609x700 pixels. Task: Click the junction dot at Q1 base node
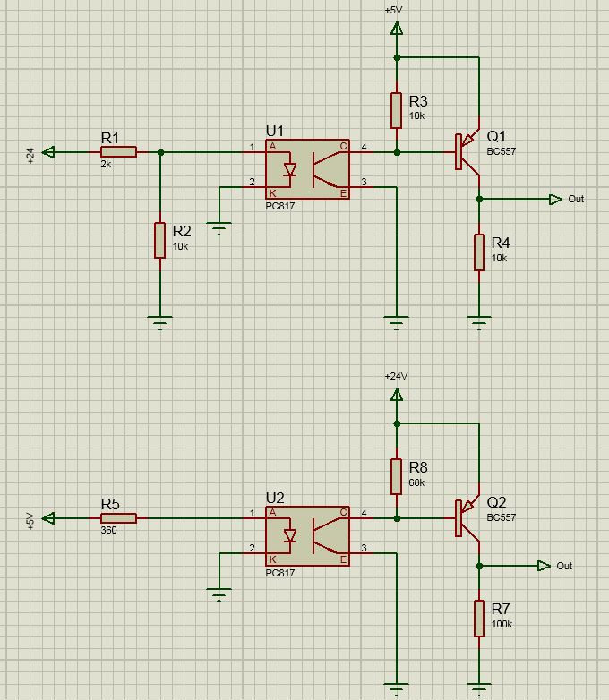397,153
